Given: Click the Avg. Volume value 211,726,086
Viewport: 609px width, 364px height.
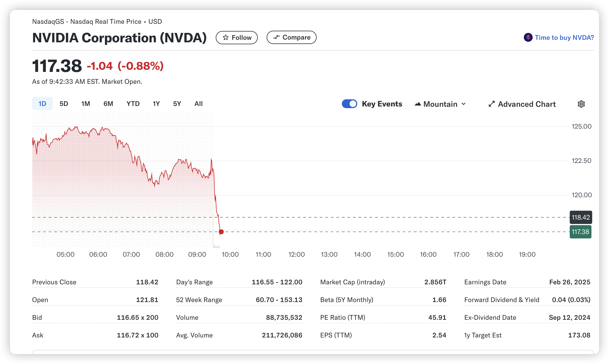Looking at the screenshot, I should (282, 335).
